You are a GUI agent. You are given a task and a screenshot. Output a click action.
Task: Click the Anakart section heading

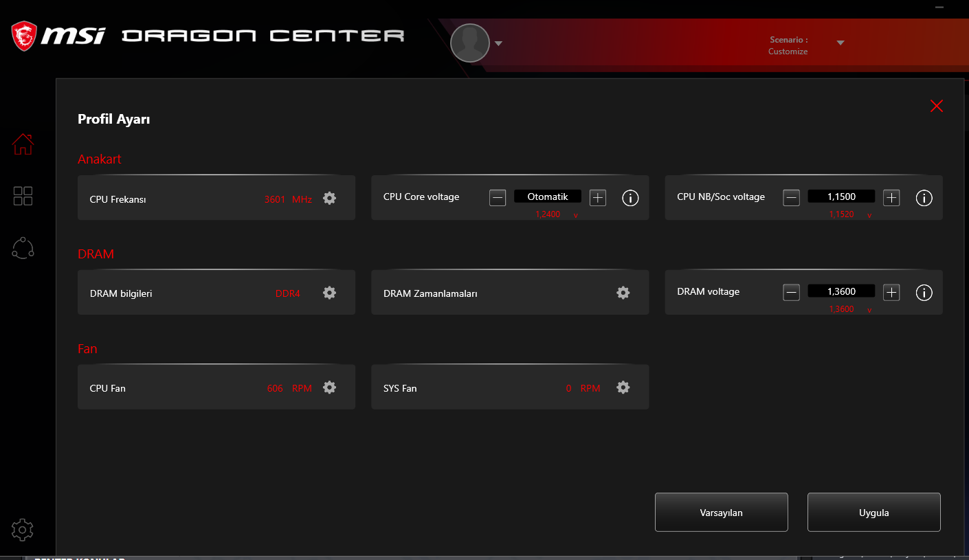coord(100,159)
